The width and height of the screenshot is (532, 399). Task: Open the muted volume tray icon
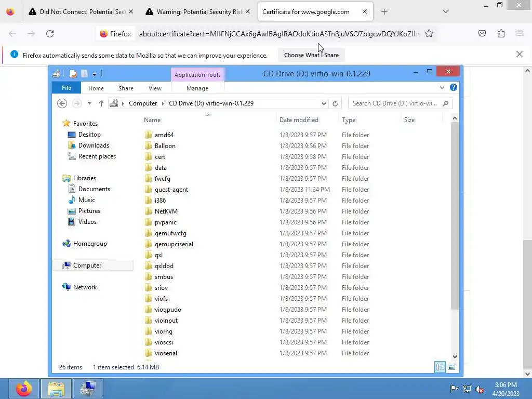480,389
